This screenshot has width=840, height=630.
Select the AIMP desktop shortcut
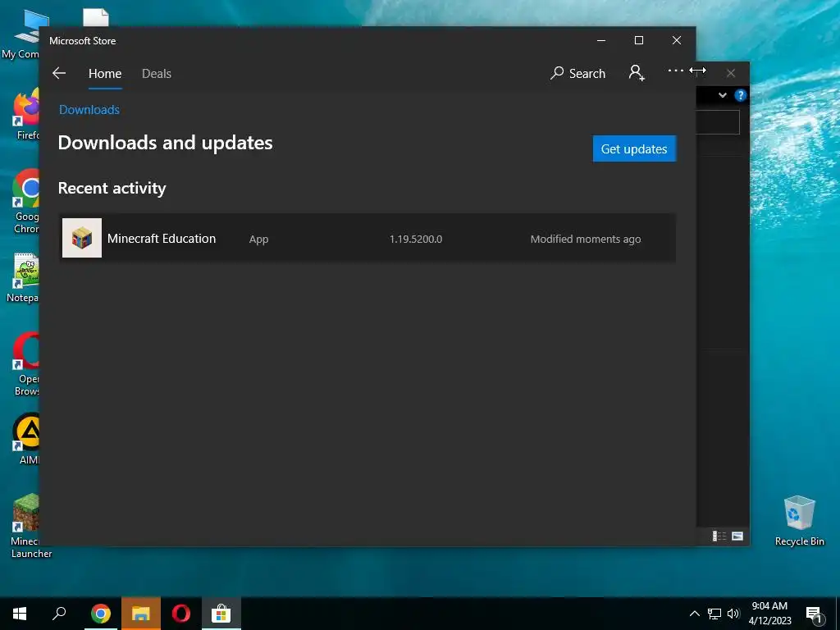25,439
